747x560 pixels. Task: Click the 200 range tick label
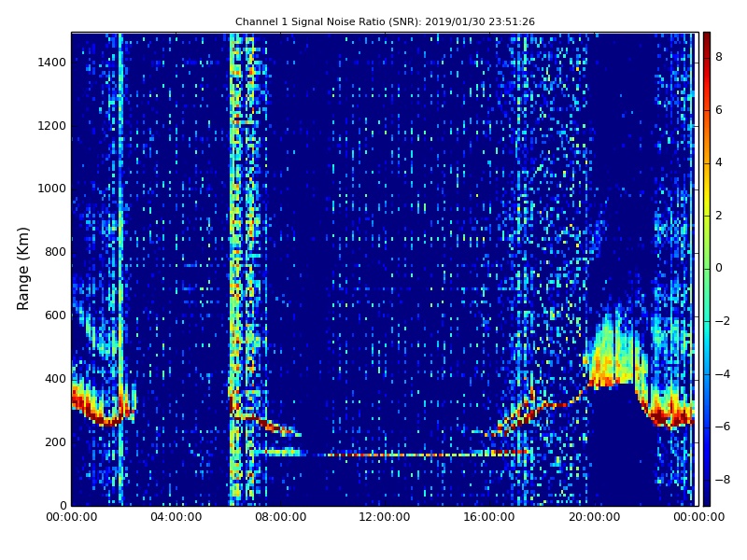click(x=56, y=441)
